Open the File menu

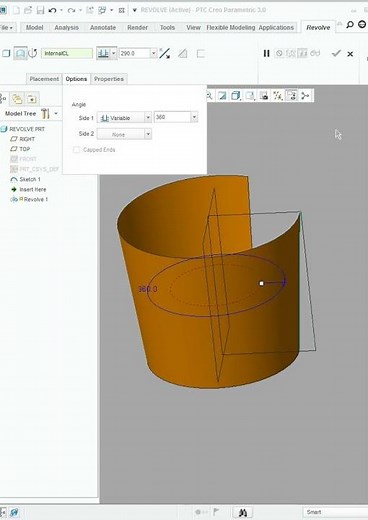click(x=7, y=28)
